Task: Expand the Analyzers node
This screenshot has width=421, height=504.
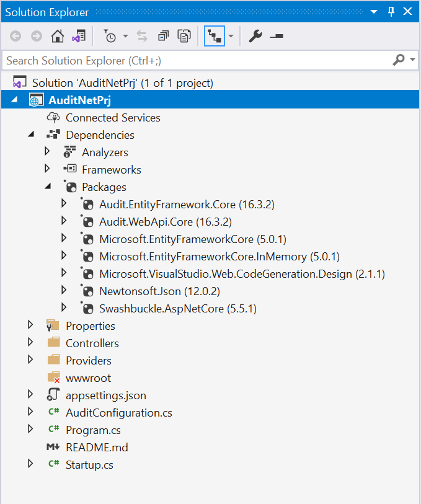Action: (47, 151)
